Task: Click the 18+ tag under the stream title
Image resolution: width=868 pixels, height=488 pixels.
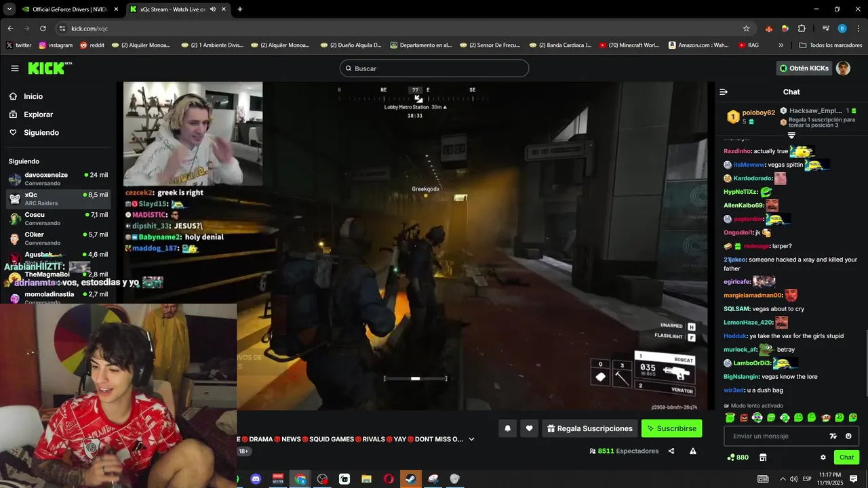Action: pyautogui.click(x=243, y=451)
